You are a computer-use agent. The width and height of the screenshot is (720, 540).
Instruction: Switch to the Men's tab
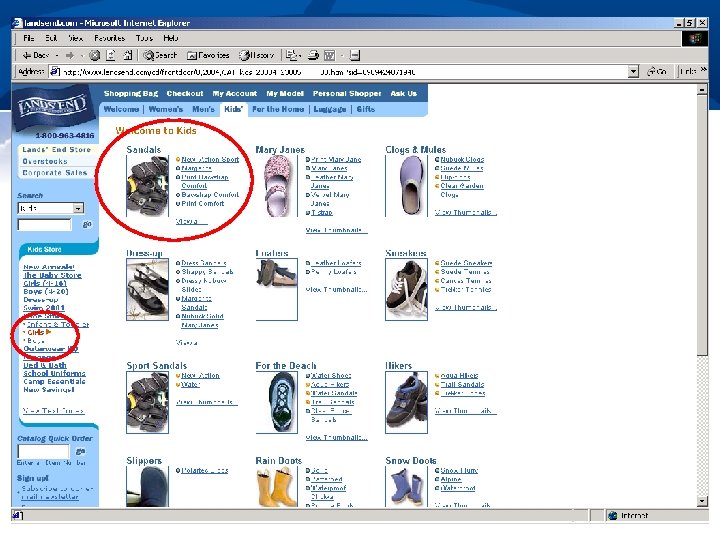(203, 109)
